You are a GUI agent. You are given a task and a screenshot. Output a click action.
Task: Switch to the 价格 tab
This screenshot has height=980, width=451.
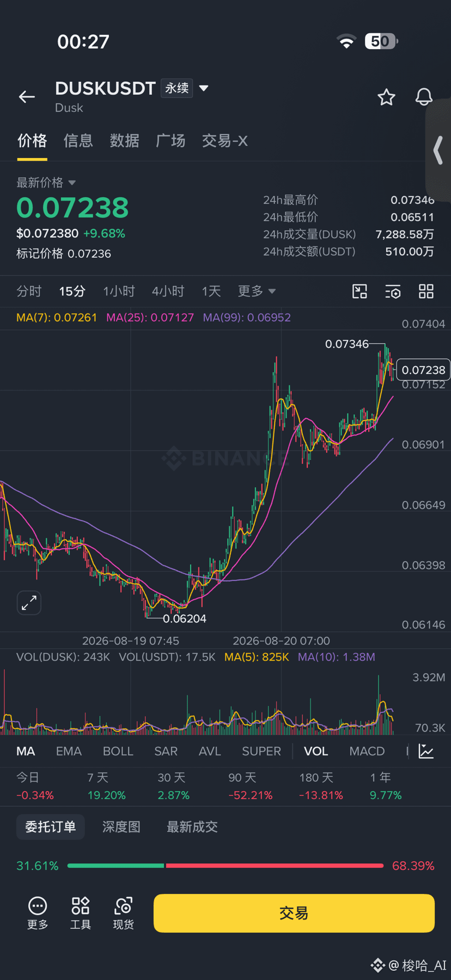32,141
